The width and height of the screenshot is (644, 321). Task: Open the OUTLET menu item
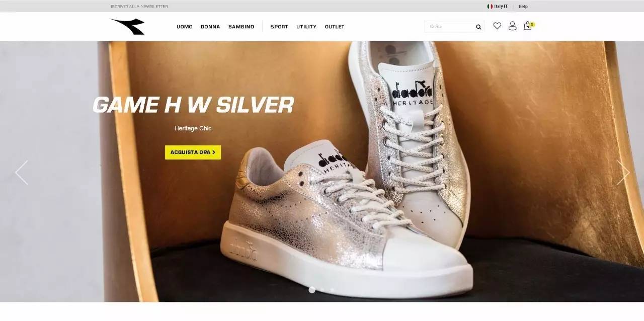[x=335, y=27]
